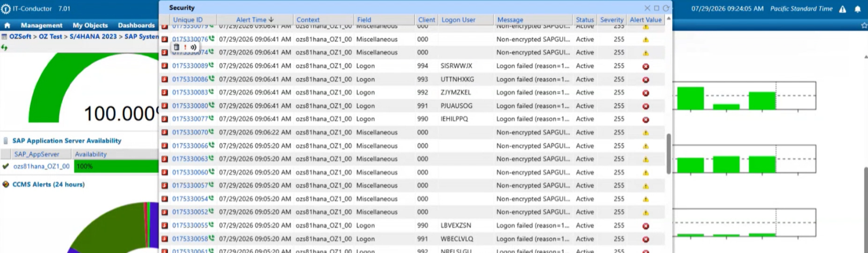The height and width of the screenshot is (253, 868).
Task: Toggle the sort on the Alert Time column header
Action: coord(254,20)
